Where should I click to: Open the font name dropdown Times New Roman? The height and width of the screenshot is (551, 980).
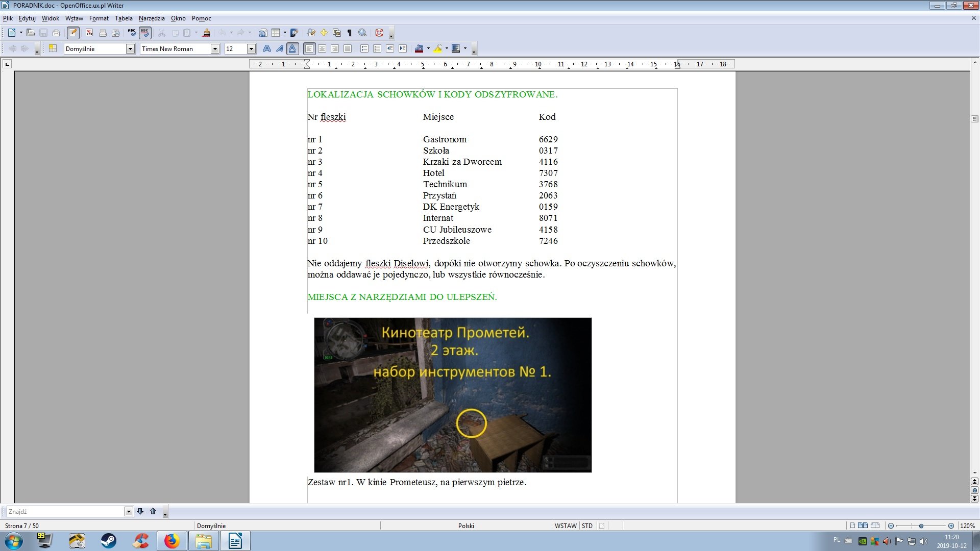point(215,48)
